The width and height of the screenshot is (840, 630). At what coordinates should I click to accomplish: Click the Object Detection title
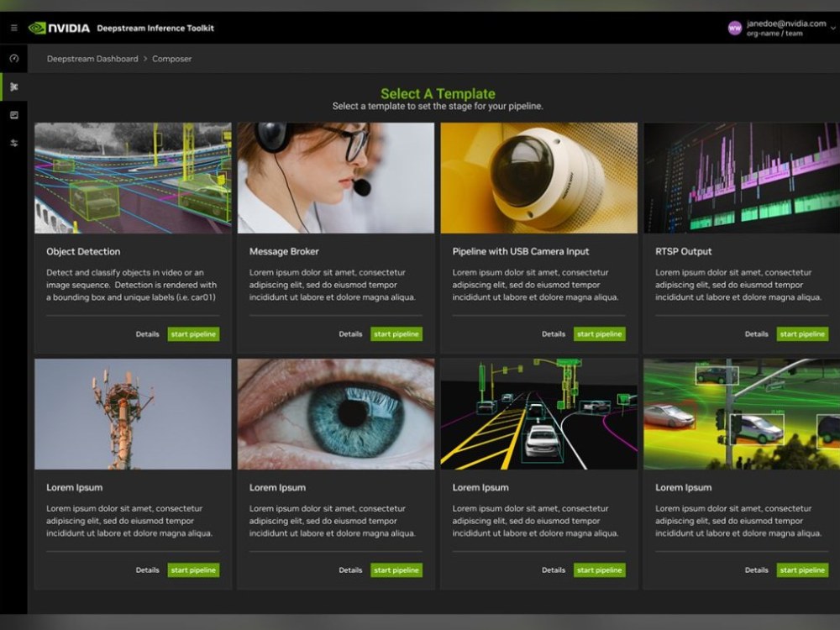click(x=83, y=251)
